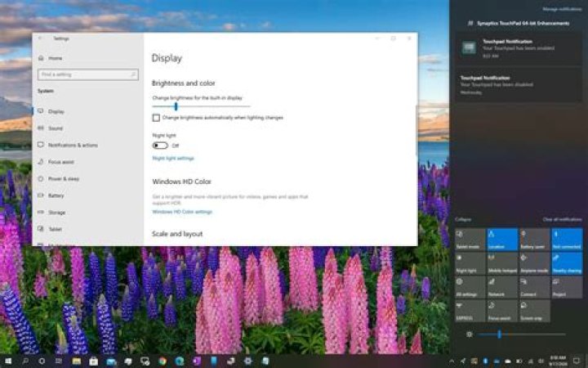
Task: Collapse the quick actions panel
Action: 463,219
